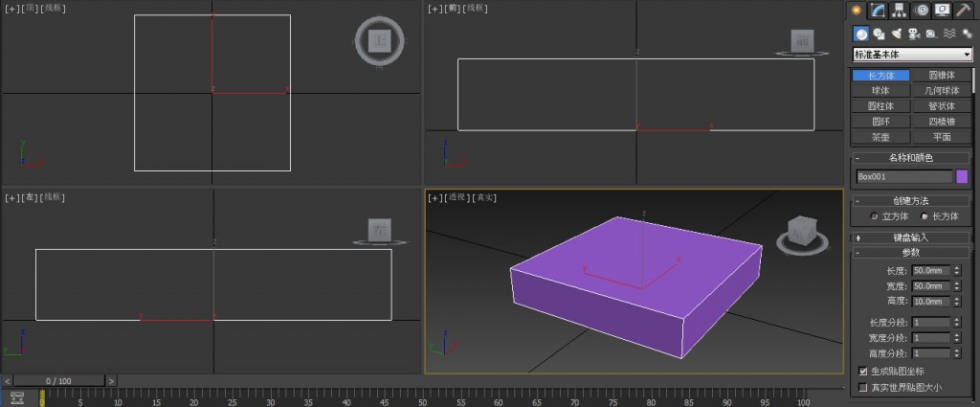Step time slider to next frame

point(111,381)
